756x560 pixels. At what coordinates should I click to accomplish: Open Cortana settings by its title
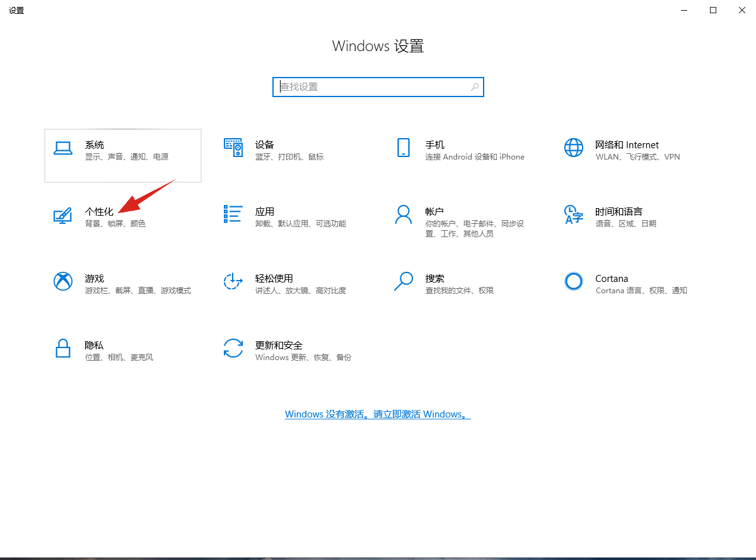coord(612,279)
